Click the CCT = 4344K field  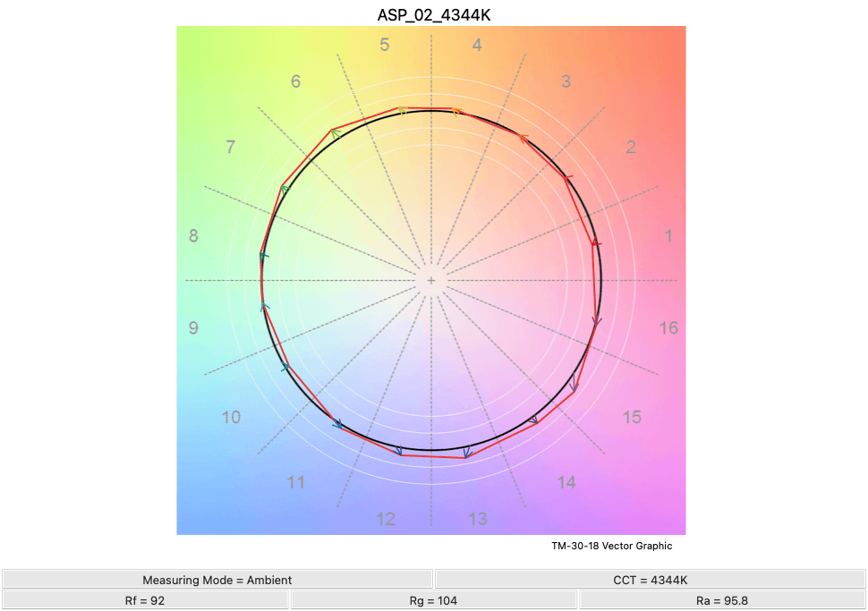click(651, 580)
